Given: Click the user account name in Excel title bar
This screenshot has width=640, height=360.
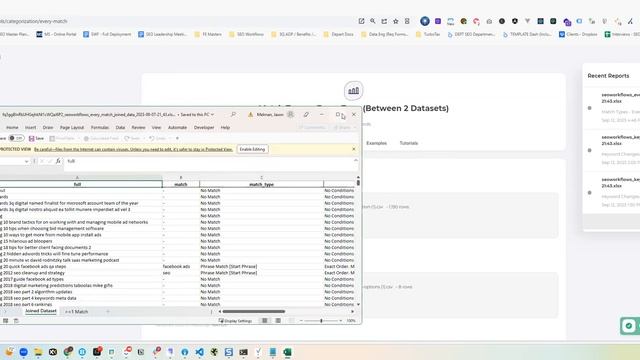Looking at the screenshot, I should tap(270, 115).
